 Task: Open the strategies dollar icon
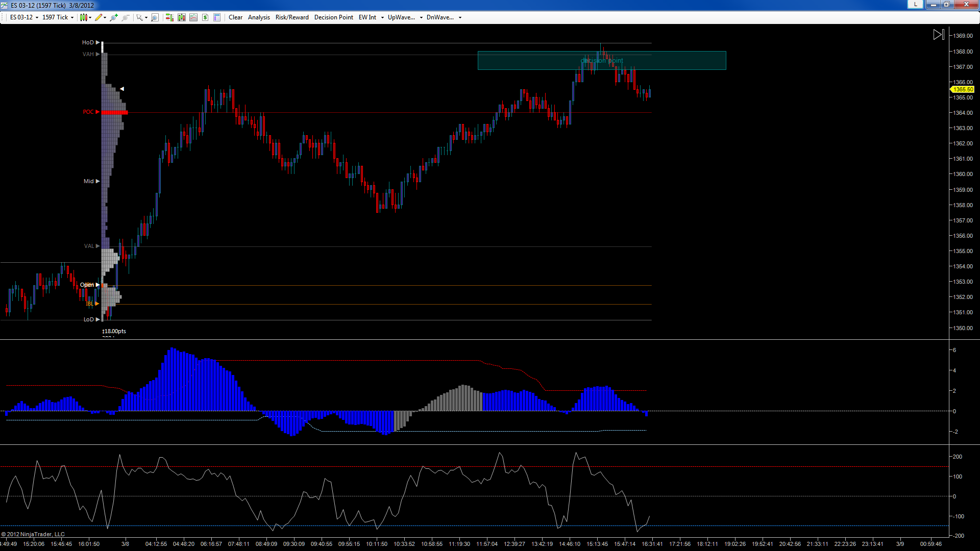point(205,17)
